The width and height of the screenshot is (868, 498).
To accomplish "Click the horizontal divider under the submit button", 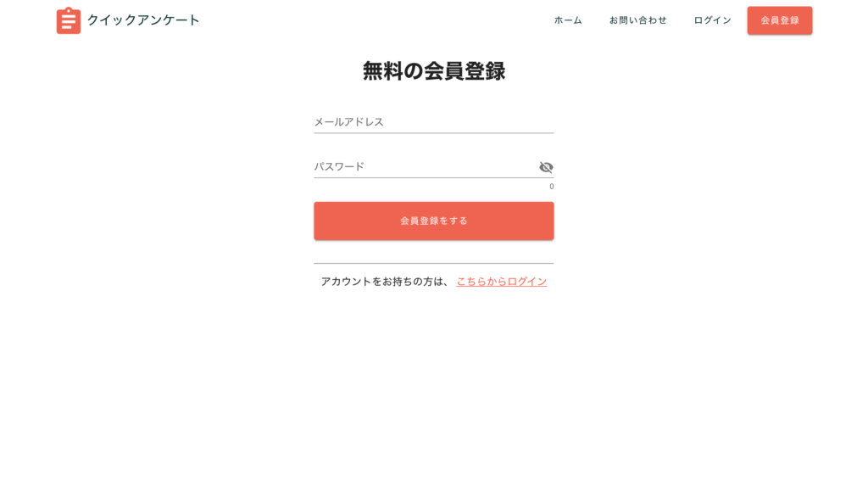I will point(433,263).
